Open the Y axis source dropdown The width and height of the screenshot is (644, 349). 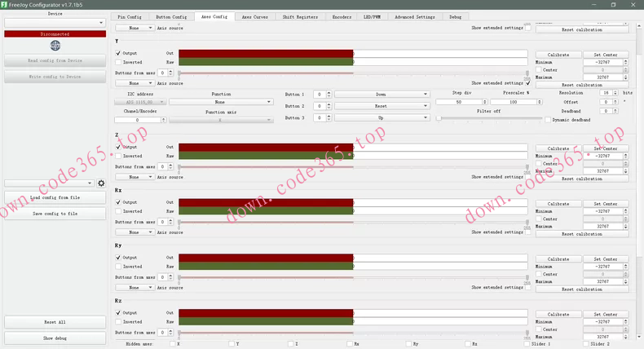[135, 83]
